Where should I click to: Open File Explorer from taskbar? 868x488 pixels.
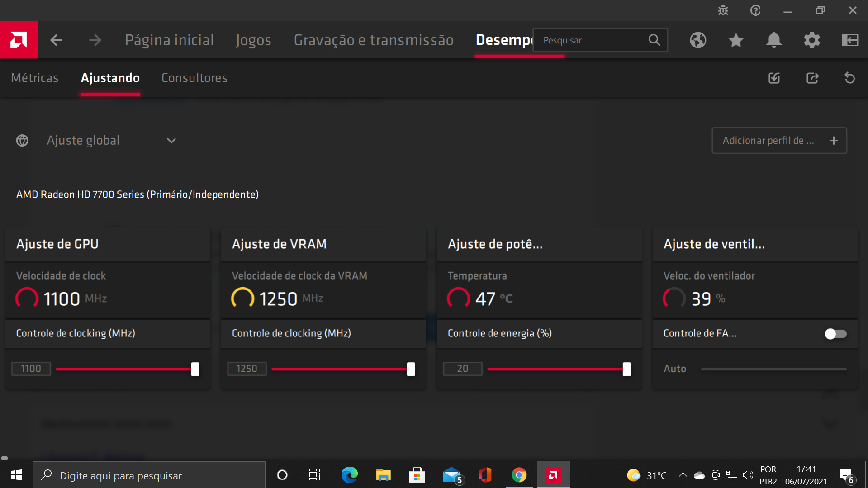click(383, 475)
